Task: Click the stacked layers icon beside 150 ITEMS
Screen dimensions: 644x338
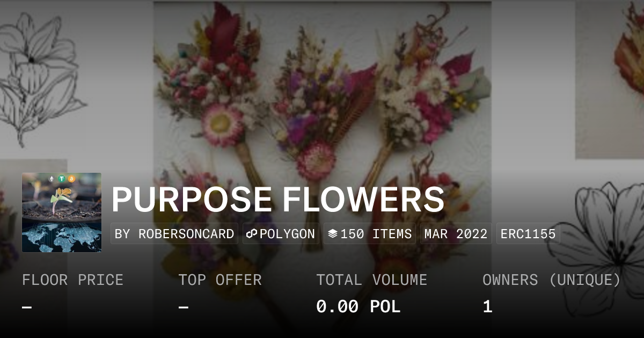Action: click(332, 234)
